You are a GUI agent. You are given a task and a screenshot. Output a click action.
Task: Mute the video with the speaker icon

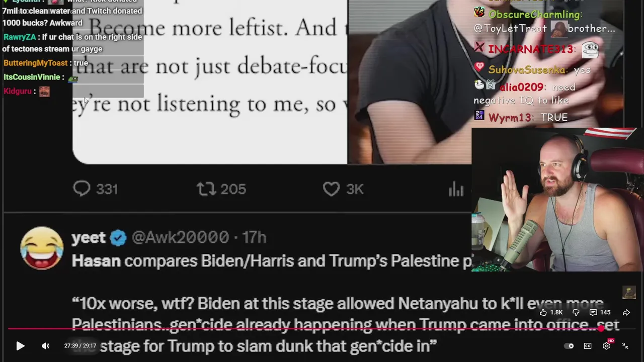(x=46, y=346)
